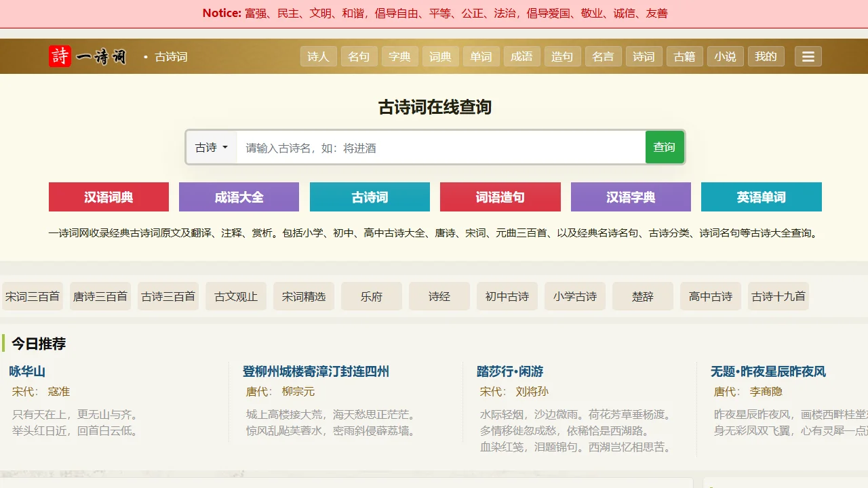Click the 古诗十九首 tag

point(778,296)
